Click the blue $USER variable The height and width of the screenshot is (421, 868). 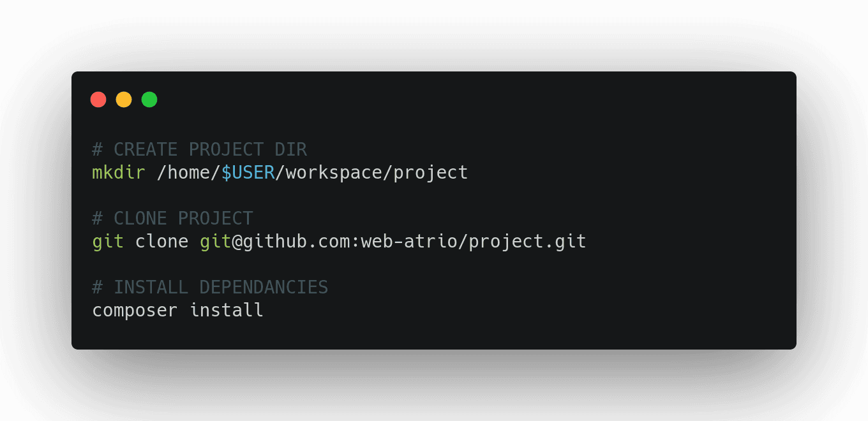click(x=248, y=173)
